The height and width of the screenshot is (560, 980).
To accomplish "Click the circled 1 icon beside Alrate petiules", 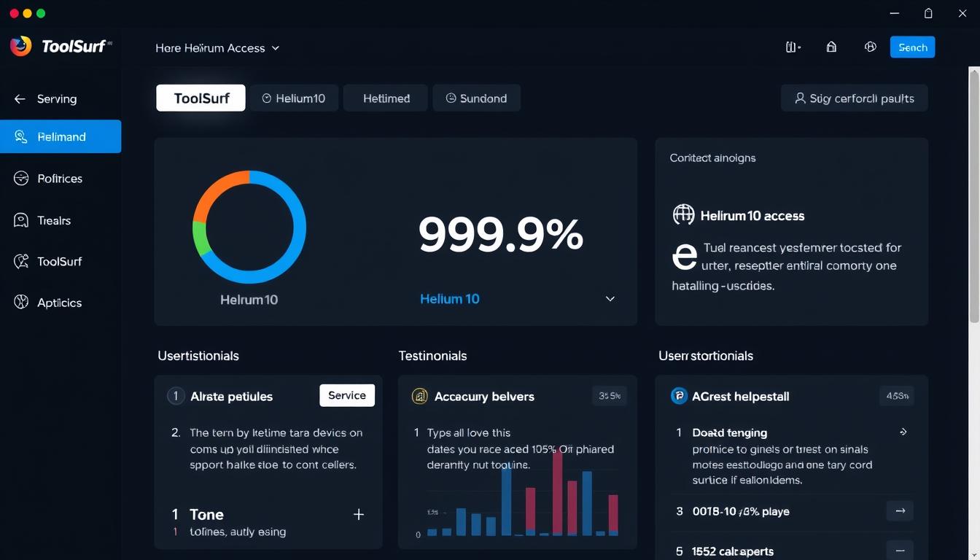I will point(176,396).
